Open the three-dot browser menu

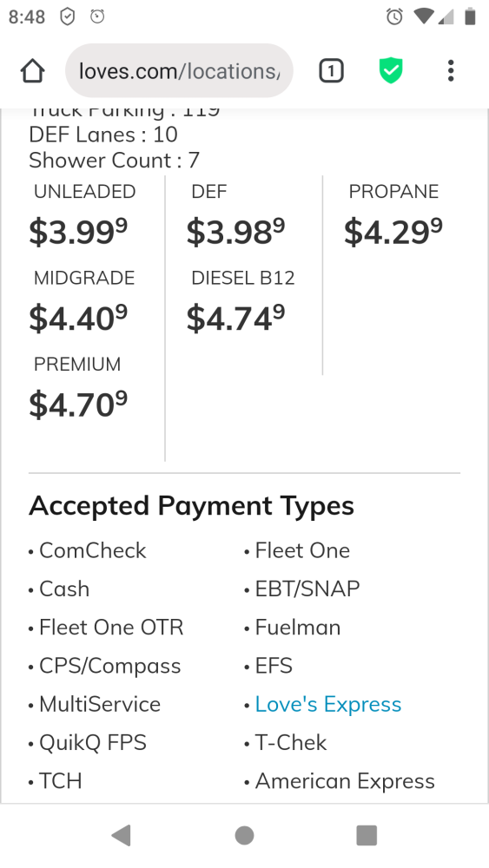[451, 71]
